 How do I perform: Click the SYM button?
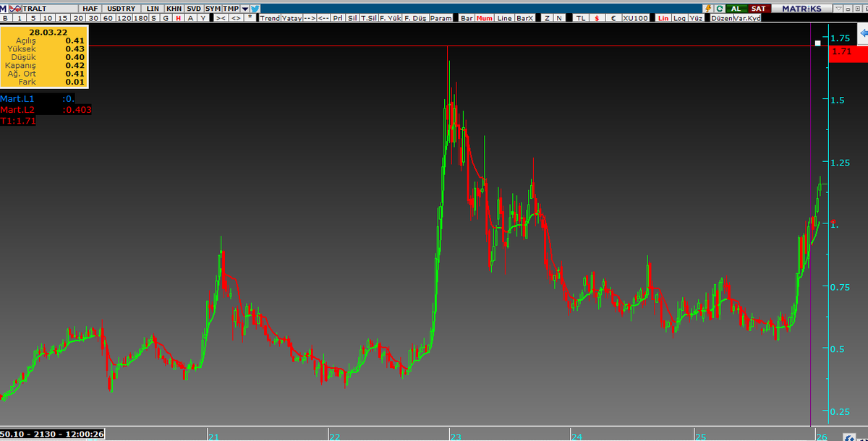213,9
